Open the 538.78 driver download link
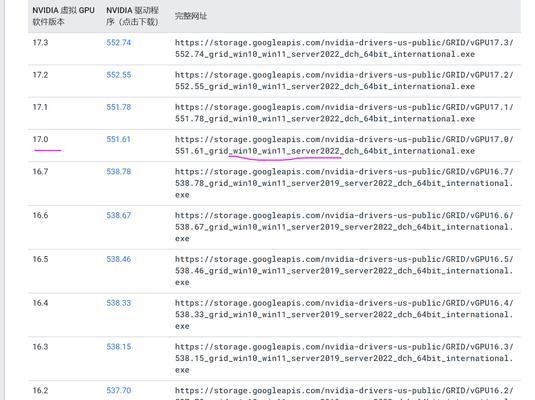Image resolution: width=535 pixels, height=400 pixels. [x=118, y=171]
